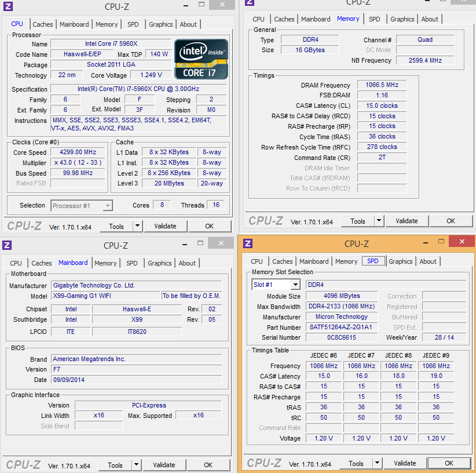
Task: Minimize the CPU tab window
Action: point(186,5)
